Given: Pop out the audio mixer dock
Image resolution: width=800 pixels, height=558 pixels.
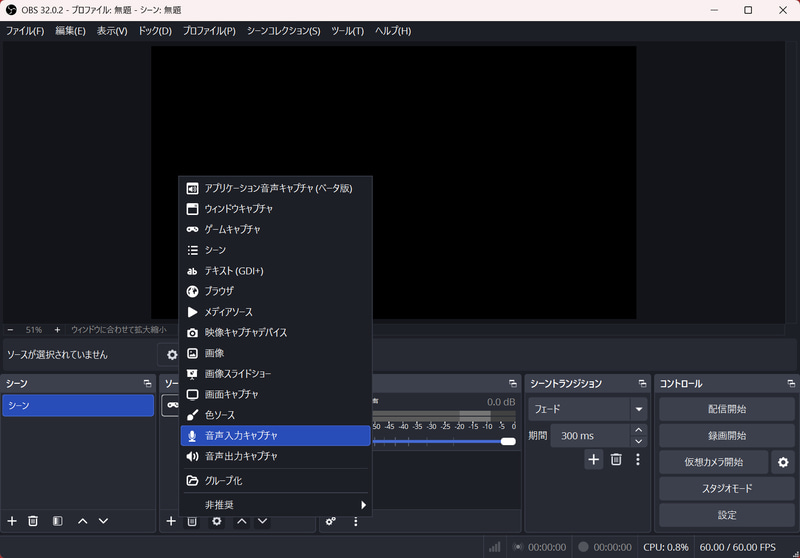Looking at the screenshot, I should [x=513, y=384].
